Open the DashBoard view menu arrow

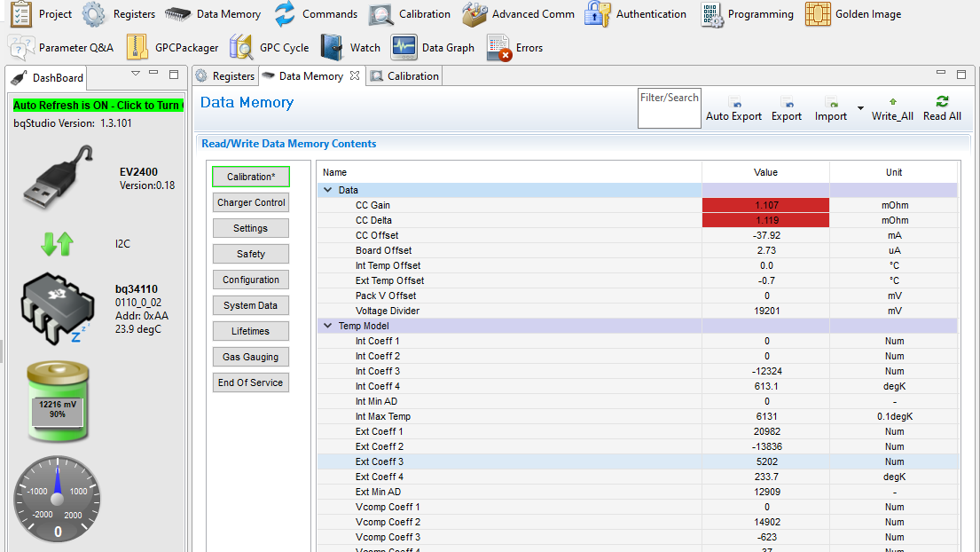[x=135, y=74]
